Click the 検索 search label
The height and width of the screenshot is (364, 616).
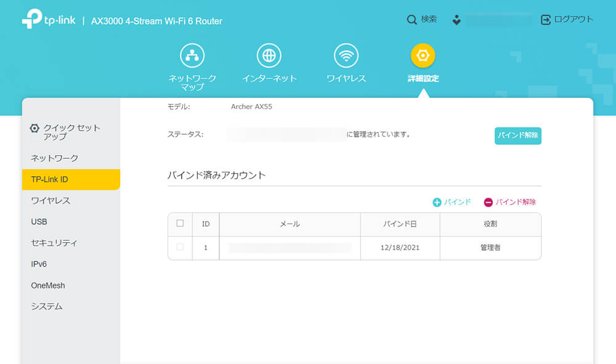tap(429, 20)
